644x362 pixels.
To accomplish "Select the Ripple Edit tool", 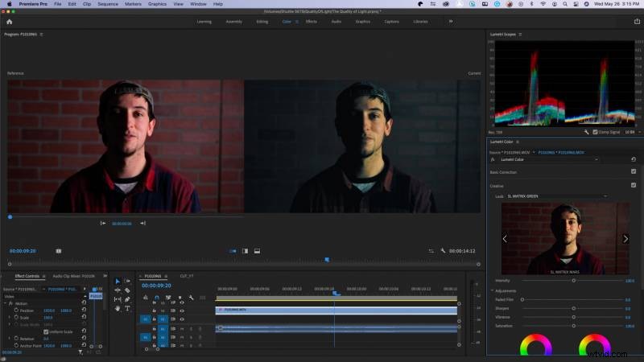I will (118, 290).
